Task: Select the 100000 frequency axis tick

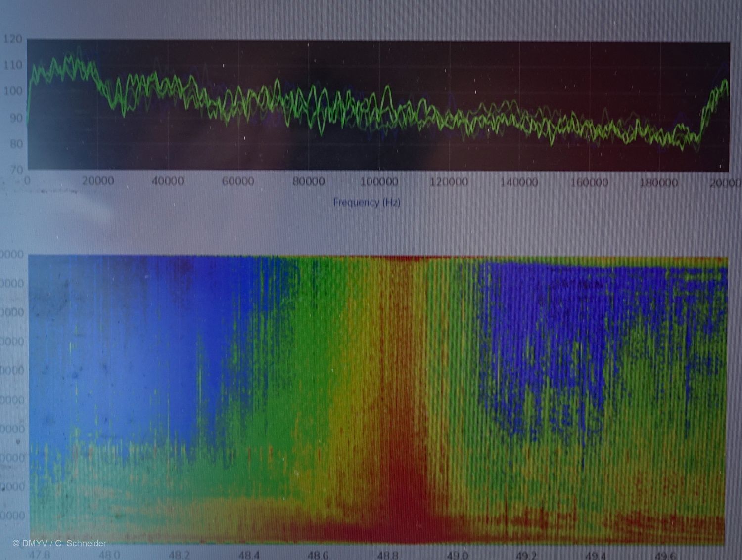Action: click(379, 182)
